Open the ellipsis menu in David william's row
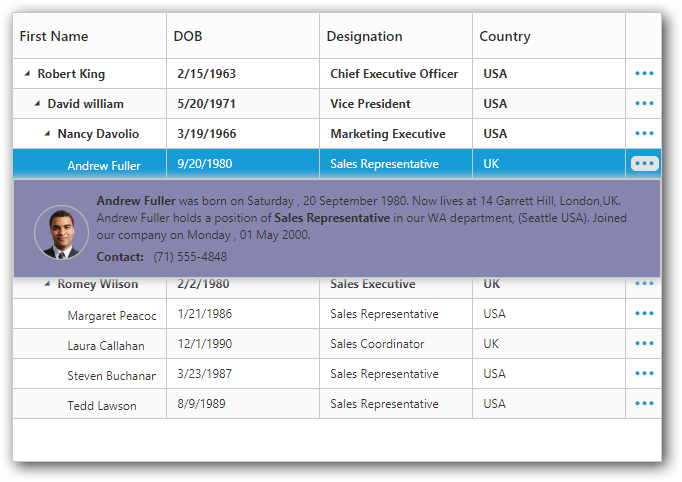 (x=644, y=103)
